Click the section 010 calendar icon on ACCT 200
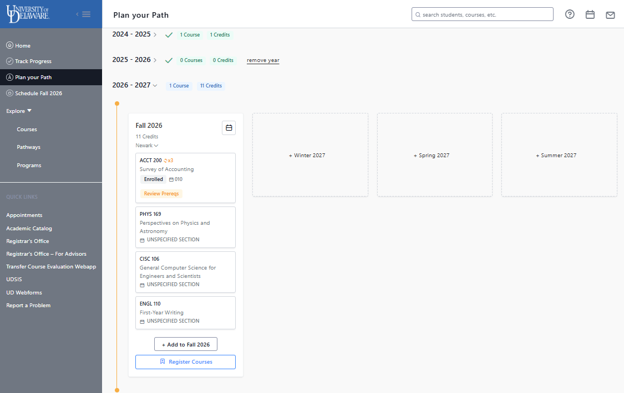624x393 pixels. [171, 179]
